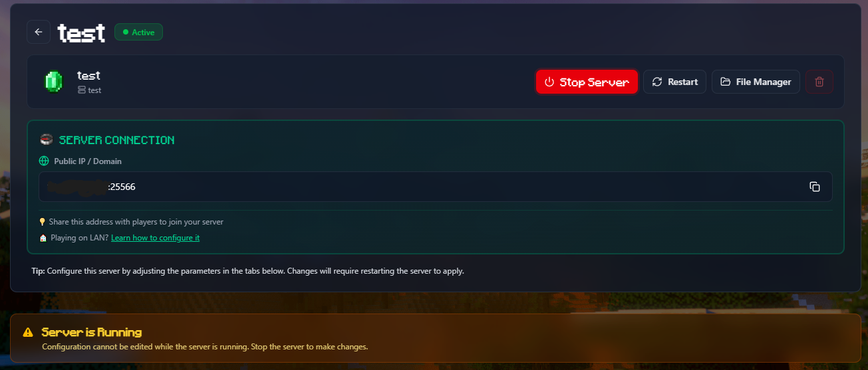Click the small server stack icon under test

tap(82, 90)
